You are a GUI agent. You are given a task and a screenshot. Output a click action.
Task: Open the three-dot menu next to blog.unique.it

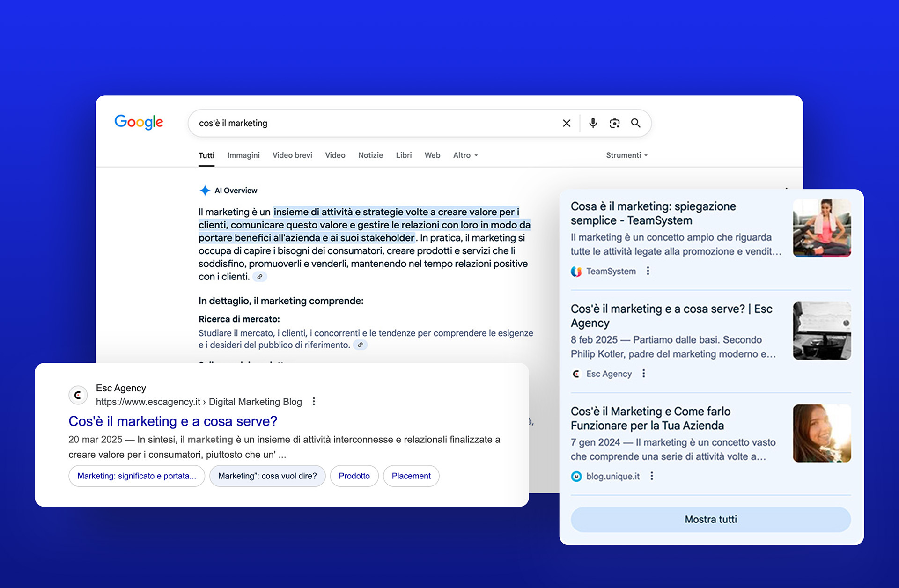point(652,476)
